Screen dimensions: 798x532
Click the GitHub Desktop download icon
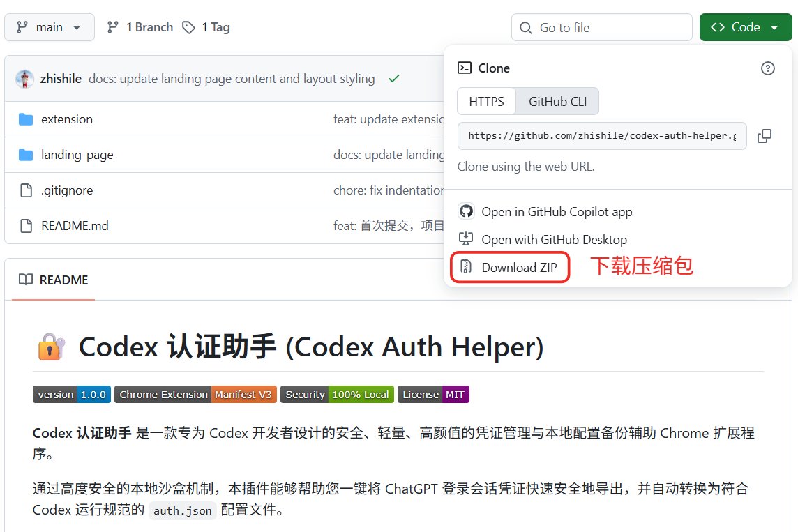pyautogui.click(x=466, y=239)
